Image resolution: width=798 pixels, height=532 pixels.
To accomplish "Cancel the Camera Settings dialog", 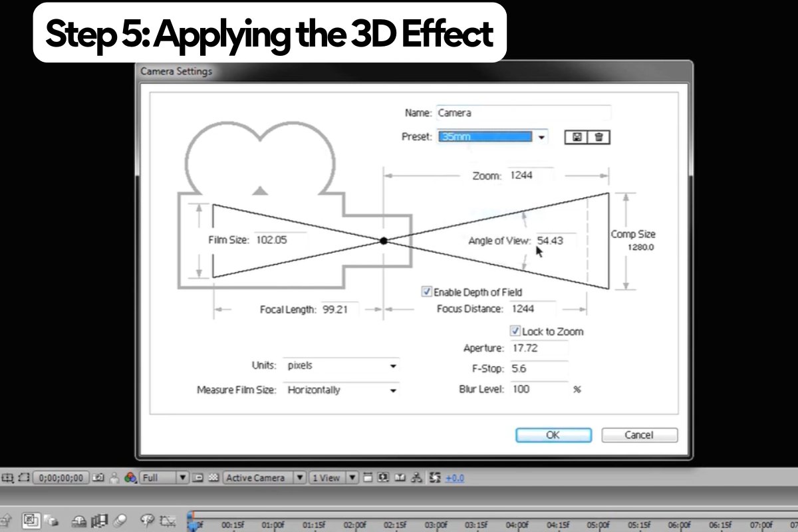I will [638, 435].
